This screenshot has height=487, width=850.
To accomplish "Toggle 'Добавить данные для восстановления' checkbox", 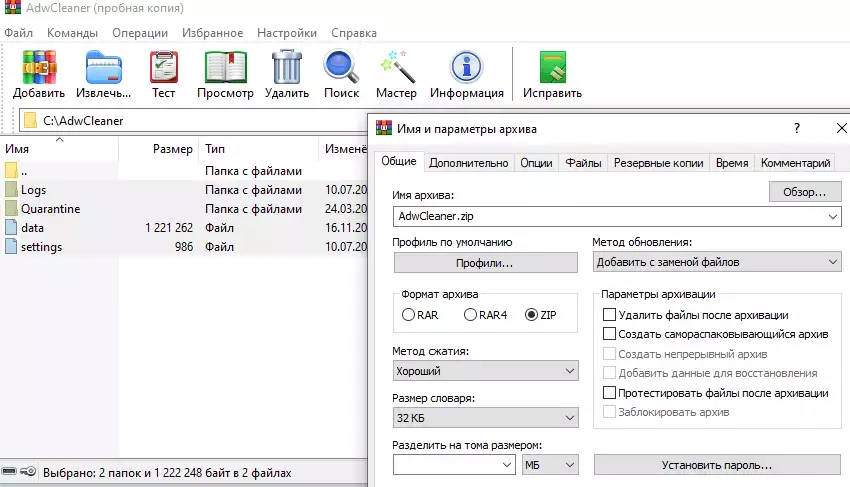I will point(609,373).
